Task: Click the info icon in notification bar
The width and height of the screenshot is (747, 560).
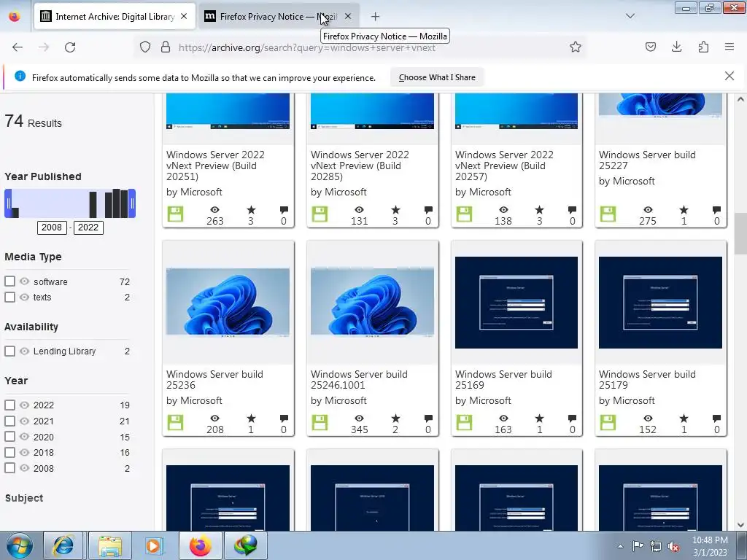Action: tap(20, 76)
